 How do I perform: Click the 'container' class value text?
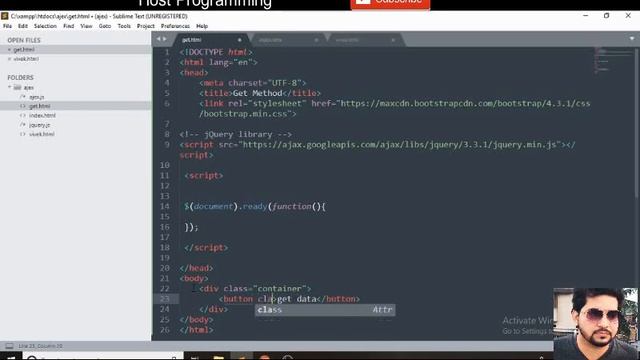280,289
